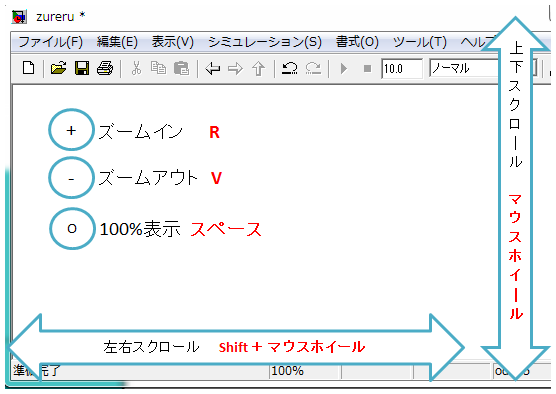Cut selection with the scissors icon
Viewport: 556px width, 394px height.
coord(136,68)
